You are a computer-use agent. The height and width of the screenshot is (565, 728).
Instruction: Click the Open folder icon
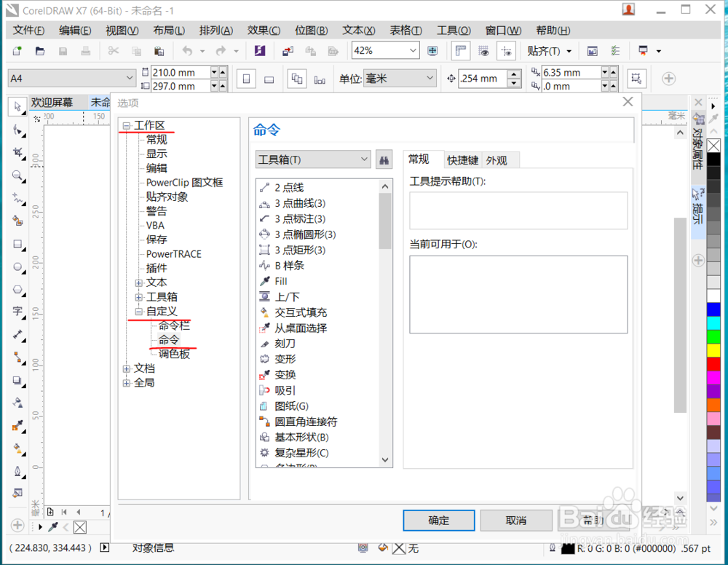[x=40, y=51]
